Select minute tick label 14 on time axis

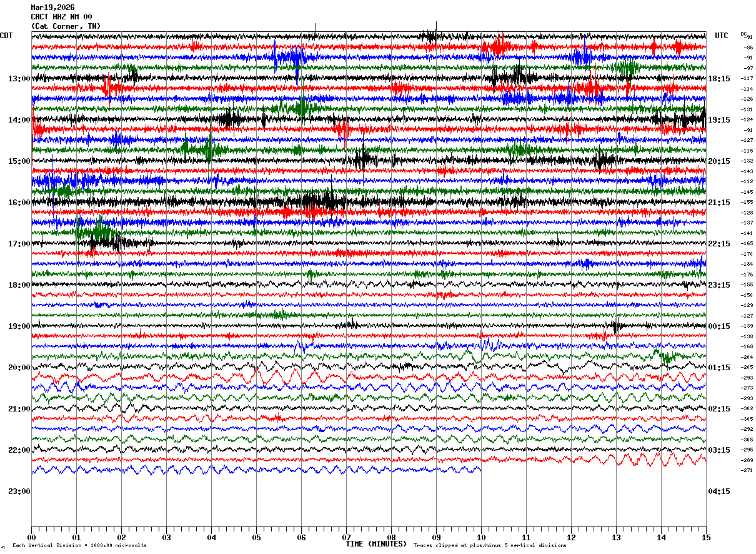coord(661,538)
